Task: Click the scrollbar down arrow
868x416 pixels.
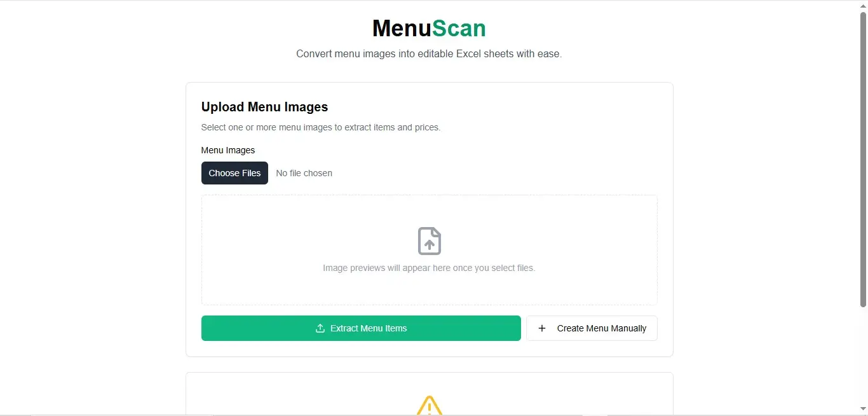Action: 863,409
